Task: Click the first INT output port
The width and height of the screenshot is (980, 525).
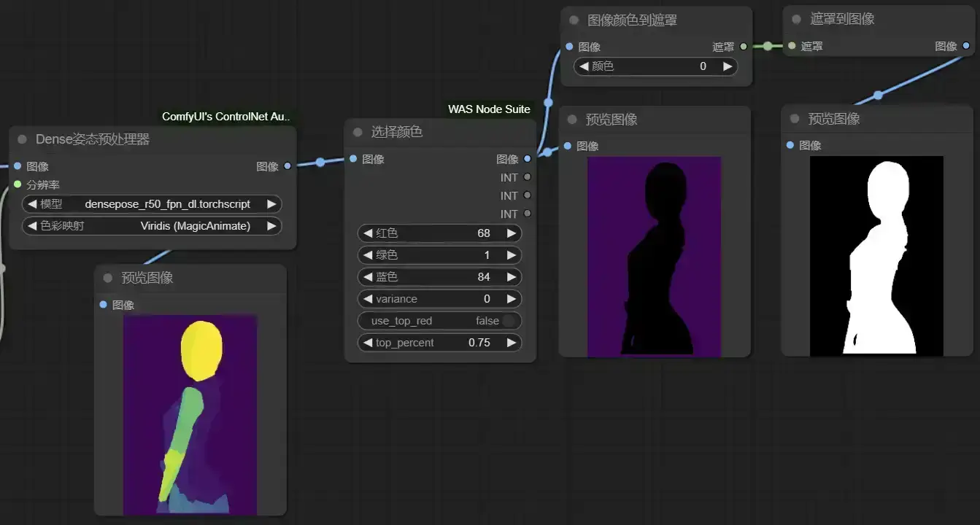Action: point(527,177)
